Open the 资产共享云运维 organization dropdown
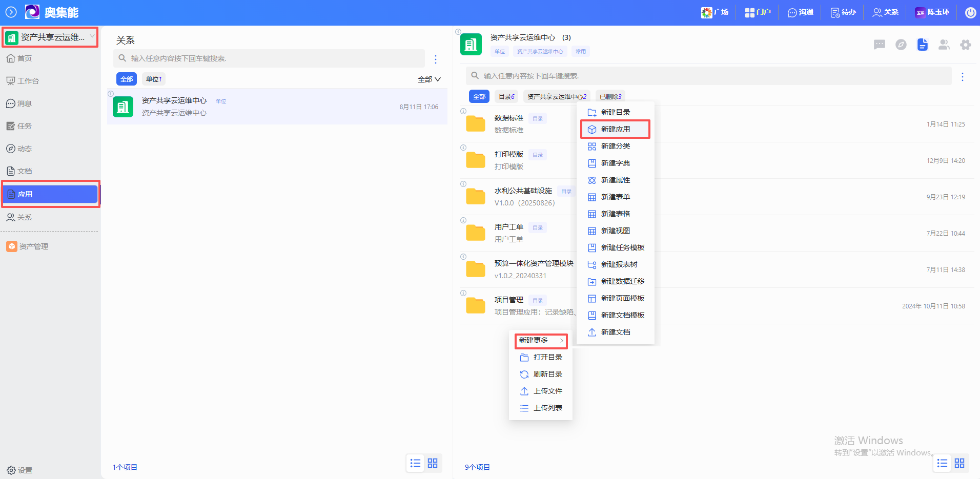The image size is (980, 479). click(50, 37)
